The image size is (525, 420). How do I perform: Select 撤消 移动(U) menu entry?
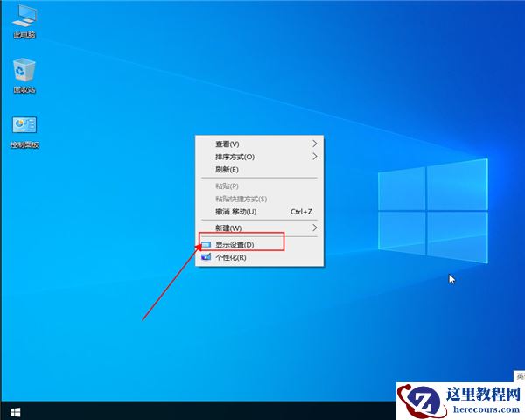tap(260, 212)
